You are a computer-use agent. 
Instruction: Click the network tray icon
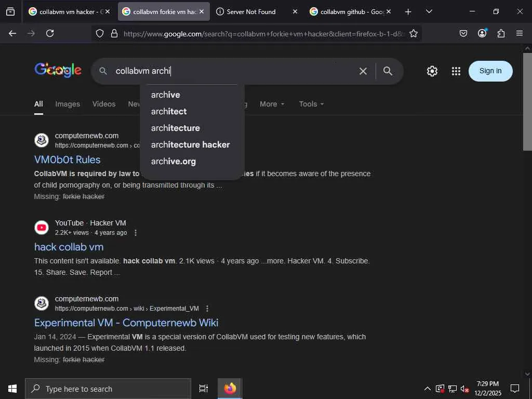pyautogui.click(x=453, y=389)
